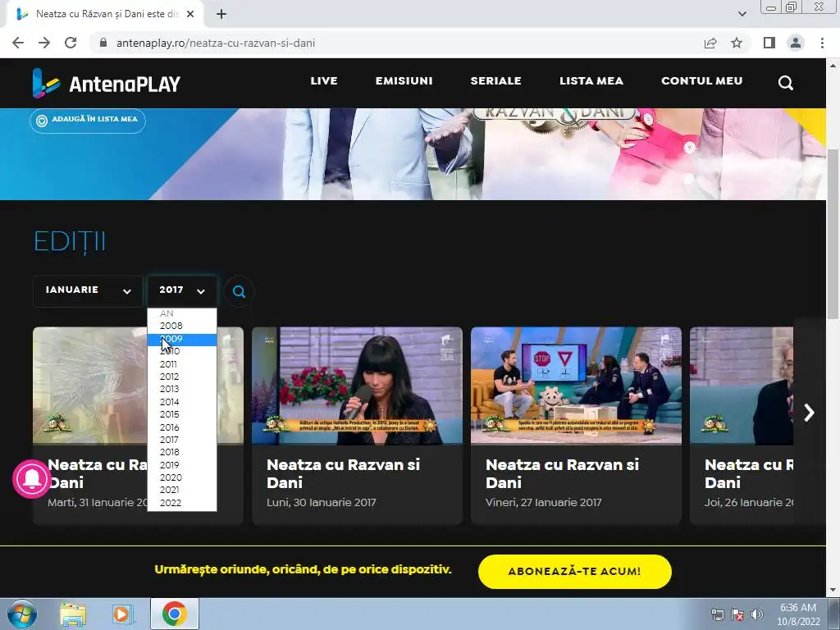Screen dimensions: 840x630
Task: Click ABONEAZĂ-TE ACUM! button
Action: click(575, 572)
